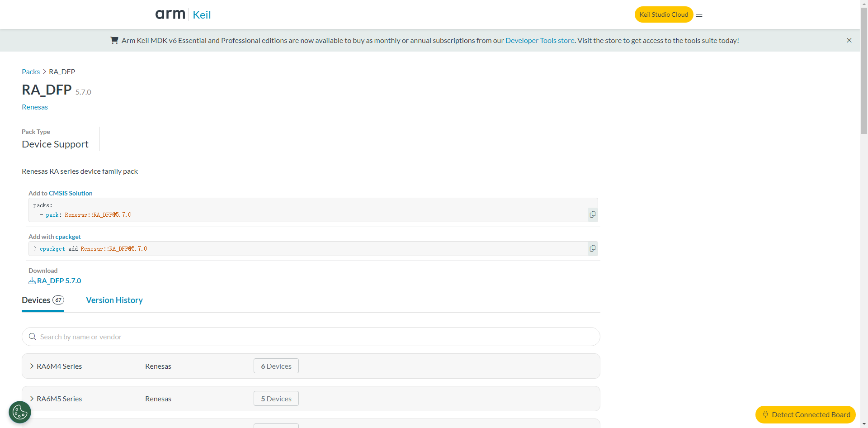This screenshot has width=868, height=428.
Task: Open the Renesas vendor link
Action: tap(35, 107)
